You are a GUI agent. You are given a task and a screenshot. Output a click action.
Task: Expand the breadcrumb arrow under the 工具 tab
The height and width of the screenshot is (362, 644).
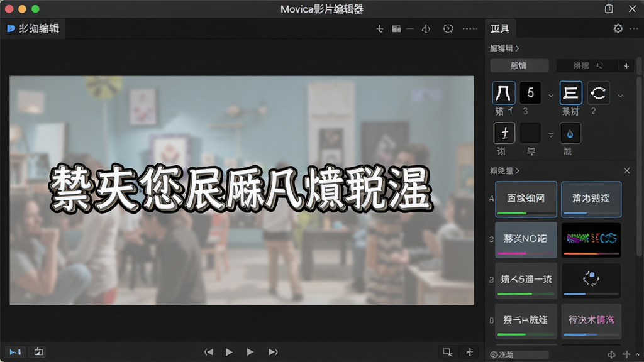point(517,48)
